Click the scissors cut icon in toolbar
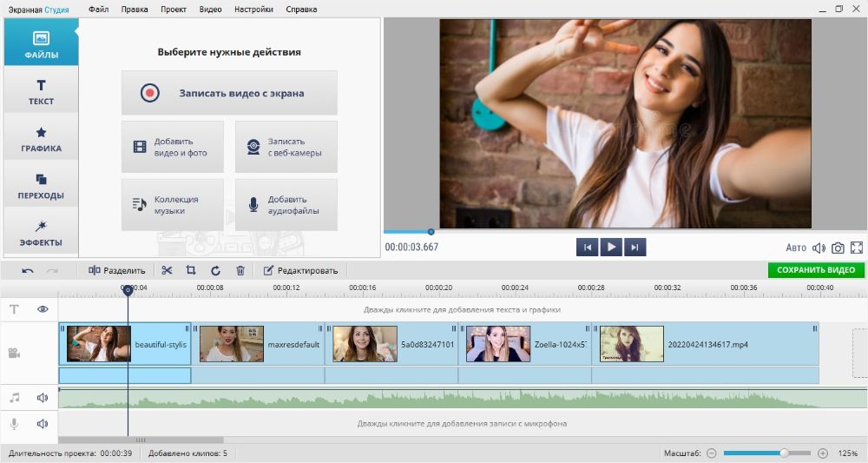The image size is (868, 463). pos(167,270)
